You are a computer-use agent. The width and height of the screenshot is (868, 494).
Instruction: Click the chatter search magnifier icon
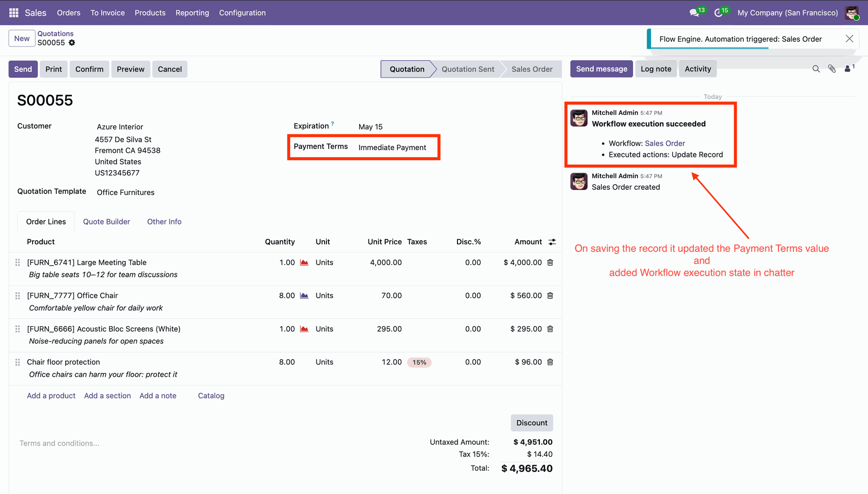tap(816, 69)
